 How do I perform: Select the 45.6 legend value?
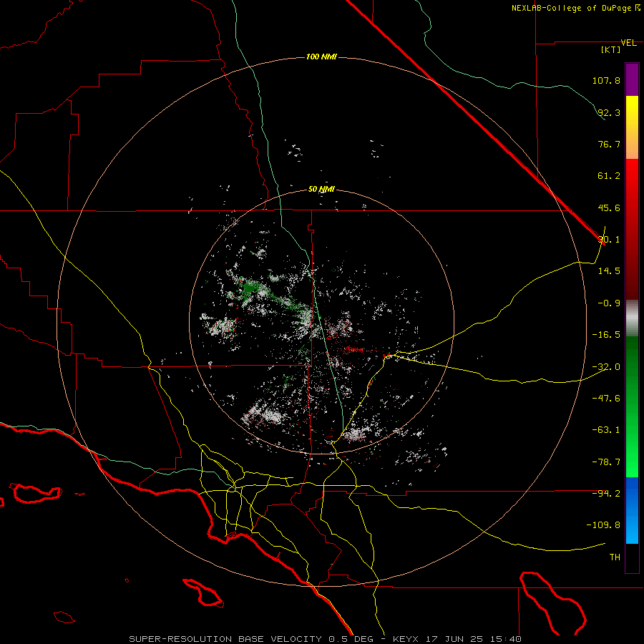click(x=609, y=208)
